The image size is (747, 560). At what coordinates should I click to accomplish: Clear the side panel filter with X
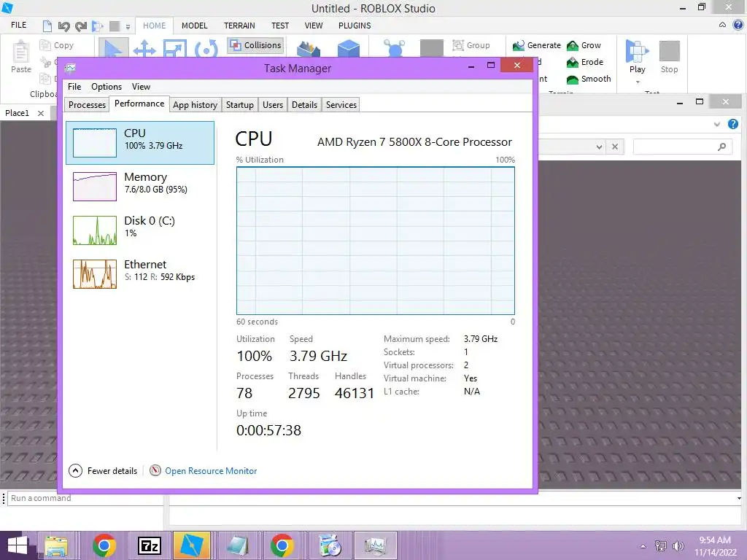click(615, 147)
